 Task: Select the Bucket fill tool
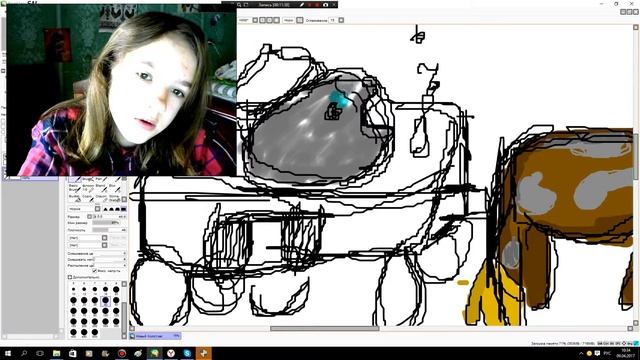[74, 198]
